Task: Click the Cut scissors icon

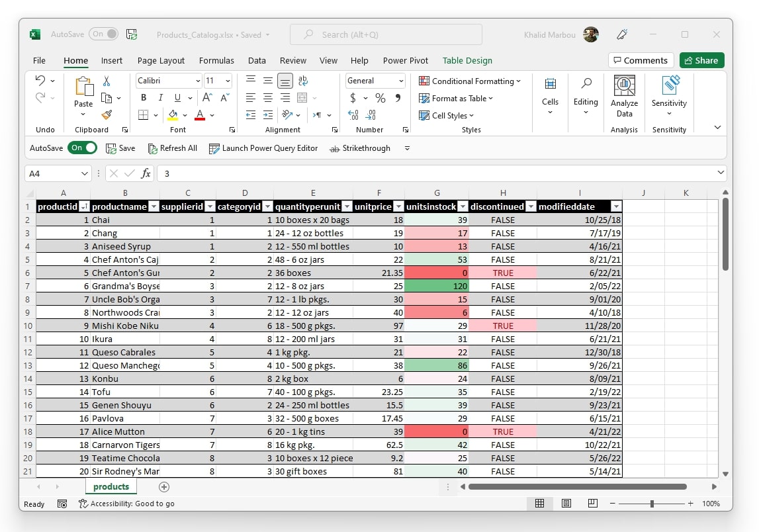Action: click(x=107, y=81)
